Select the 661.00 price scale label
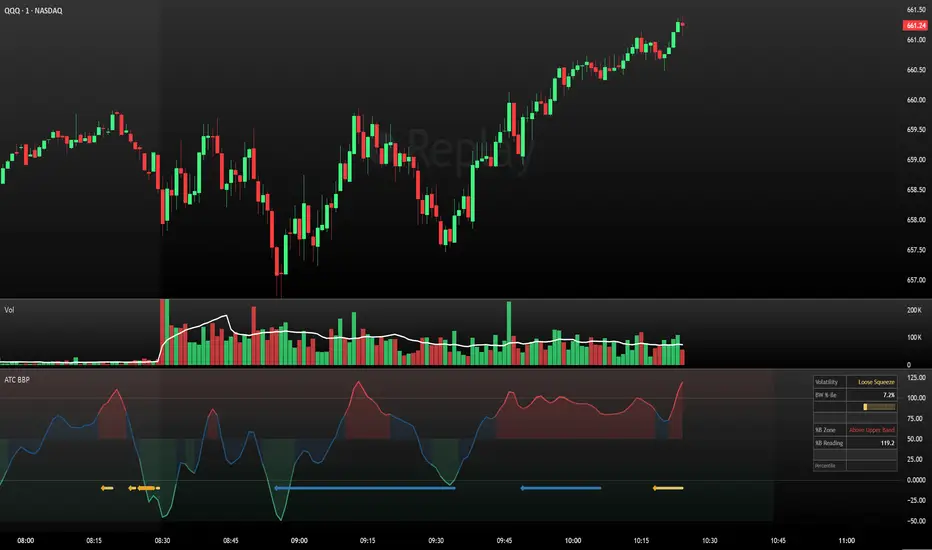 pos(916,40)
